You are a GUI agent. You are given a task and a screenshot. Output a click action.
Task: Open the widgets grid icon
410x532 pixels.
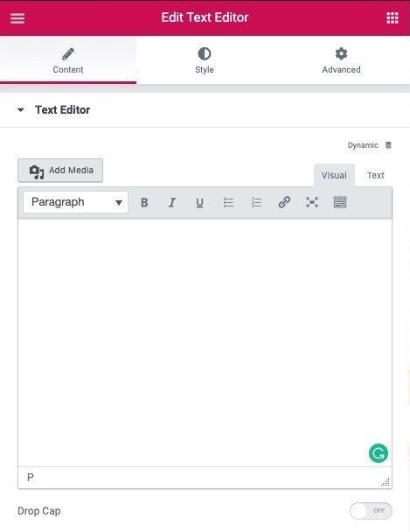pos(393,18)
